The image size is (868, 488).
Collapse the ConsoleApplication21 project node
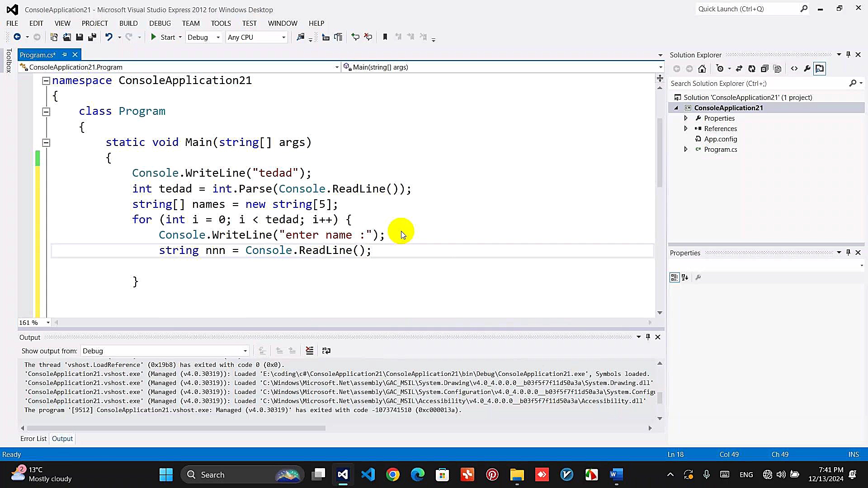[676, 108]
